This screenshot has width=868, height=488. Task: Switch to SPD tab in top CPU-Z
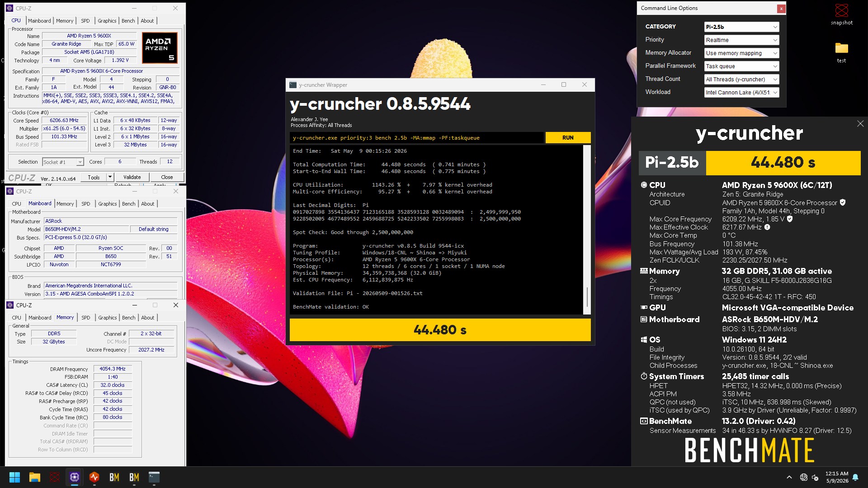click(x=85, y=21)
